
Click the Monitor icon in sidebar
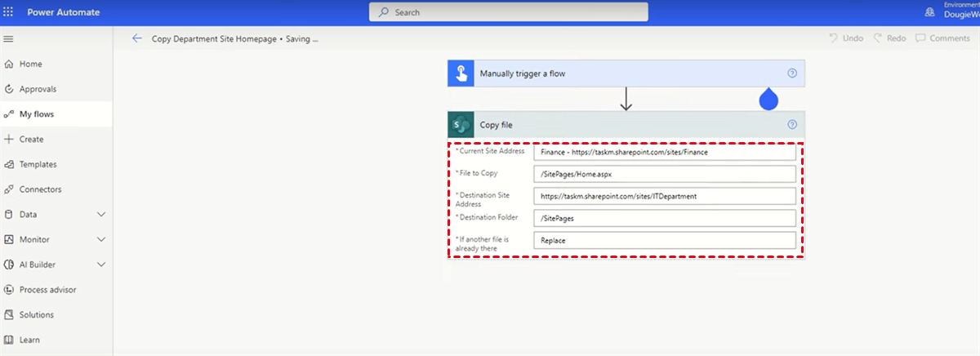pos(9,239)
